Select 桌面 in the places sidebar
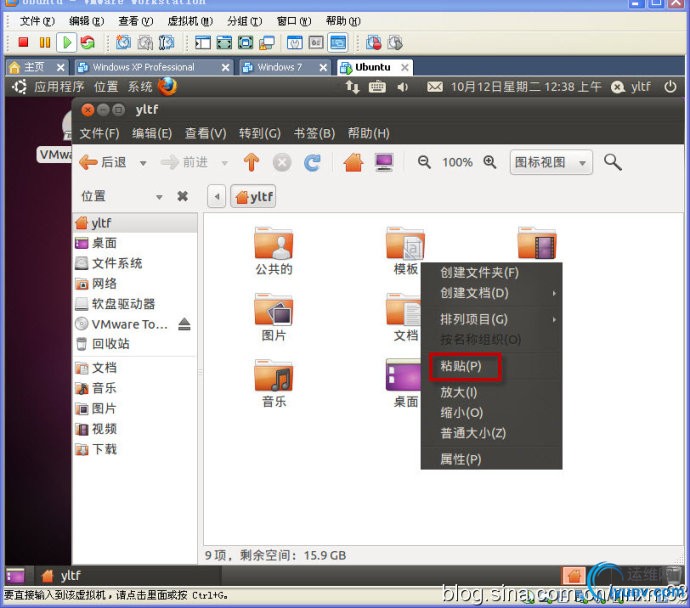 click(x=135, y=243)
